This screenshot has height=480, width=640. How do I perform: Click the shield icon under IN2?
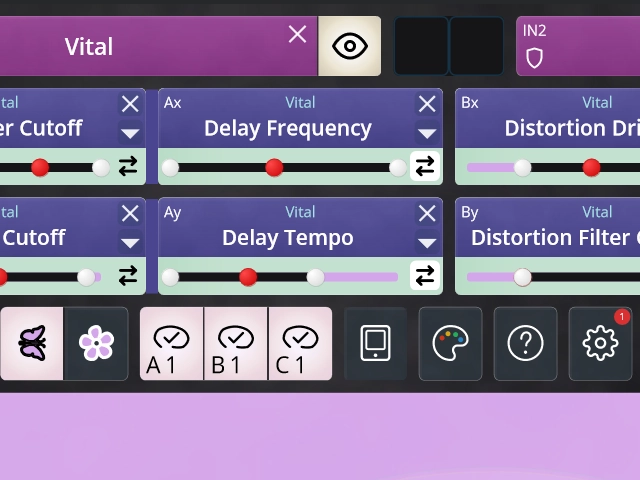coord(534,58)
